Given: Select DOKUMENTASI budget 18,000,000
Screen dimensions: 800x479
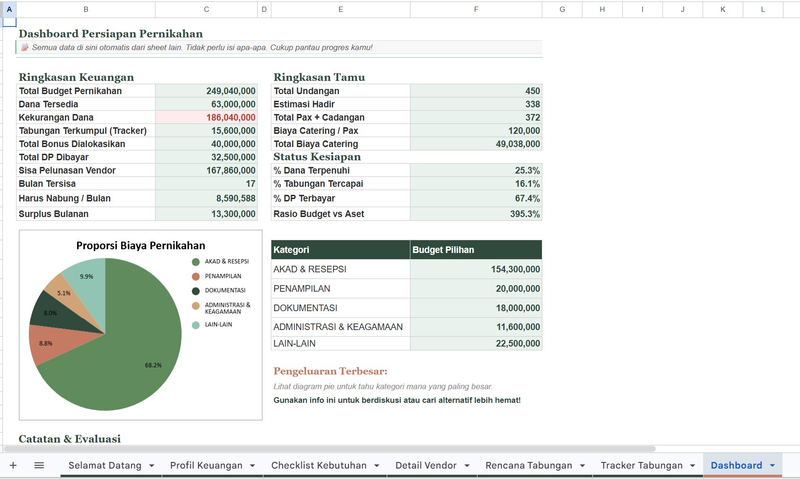Looking at the screenshot, I should click(x=476, y=308).
